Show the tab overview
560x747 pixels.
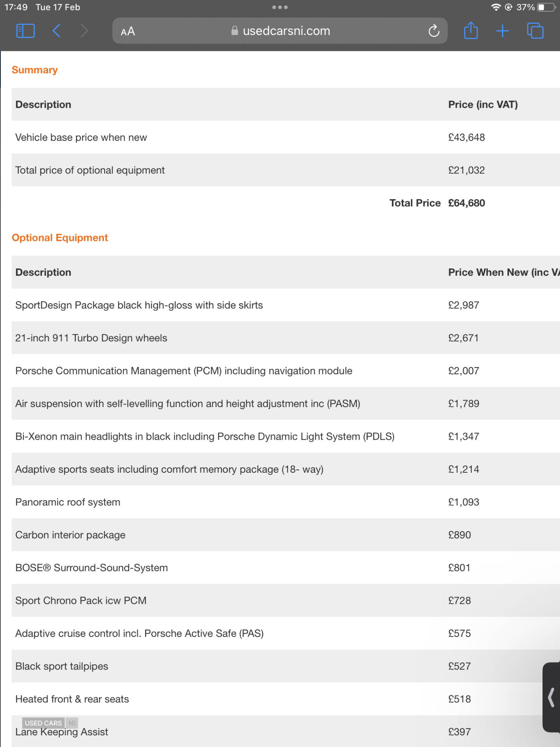[535, 31]
